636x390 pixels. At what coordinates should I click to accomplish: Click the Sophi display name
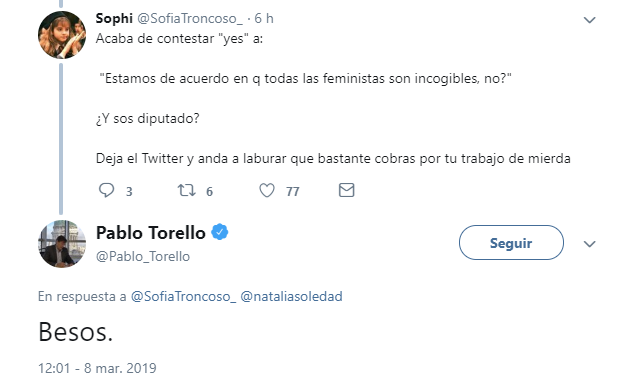click(x=114, y=18)
